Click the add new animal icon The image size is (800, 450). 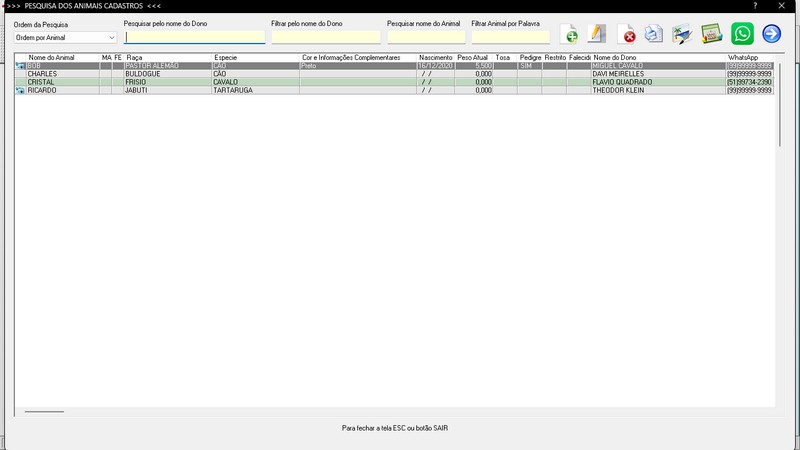tap(569, 34)
